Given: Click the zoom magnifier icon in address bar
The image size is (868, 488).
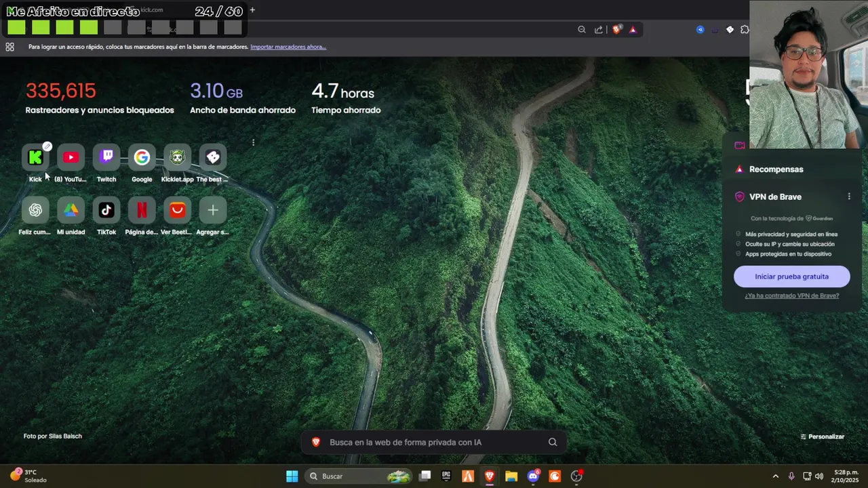Looking at the screenshot, I should click(582, 30).
